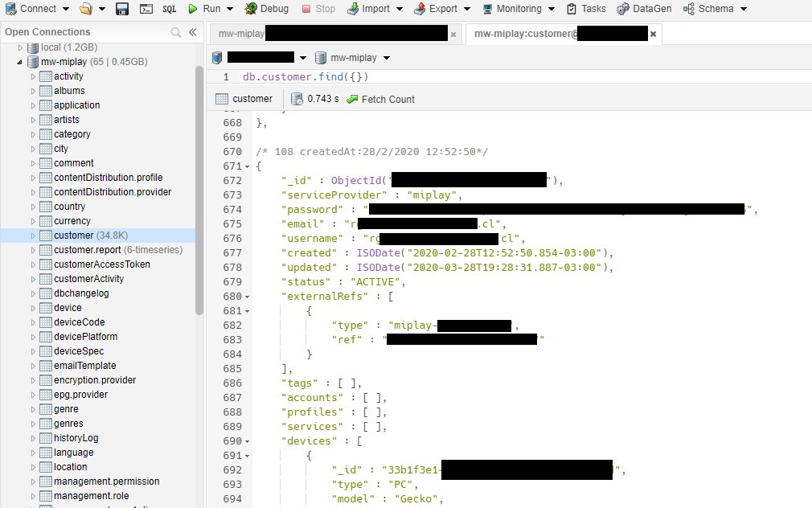The width and height of the screenshot is (812, 508).
Task: Select the customer results tab
Action: click(x=245, y=99)
